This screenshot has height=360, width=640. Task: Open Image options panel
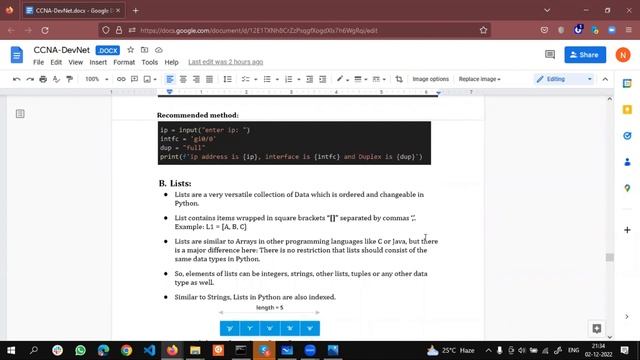(430, 79)
